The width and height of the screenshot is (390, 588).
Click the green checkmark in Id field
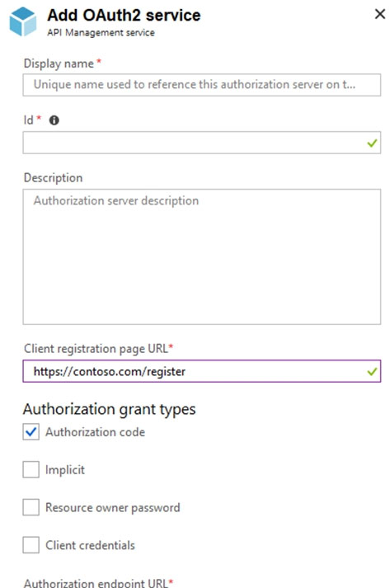click(x=372, y=143)
